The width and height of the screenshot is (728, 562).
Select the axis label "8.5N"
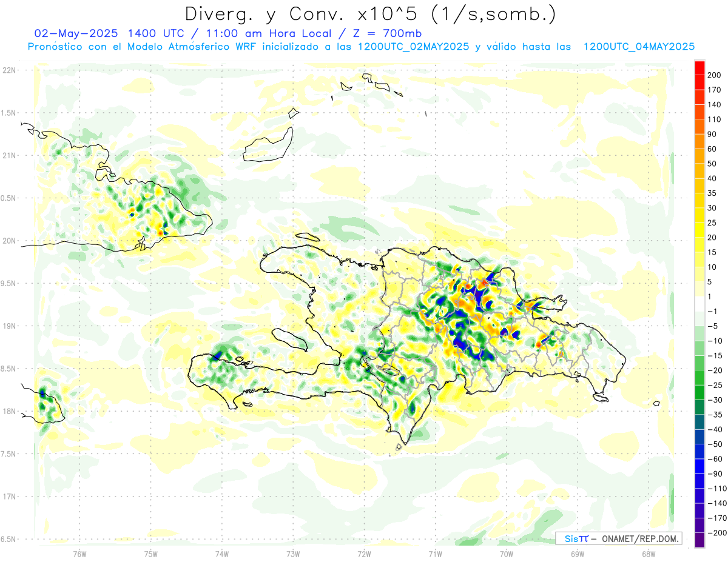[9, 369]
